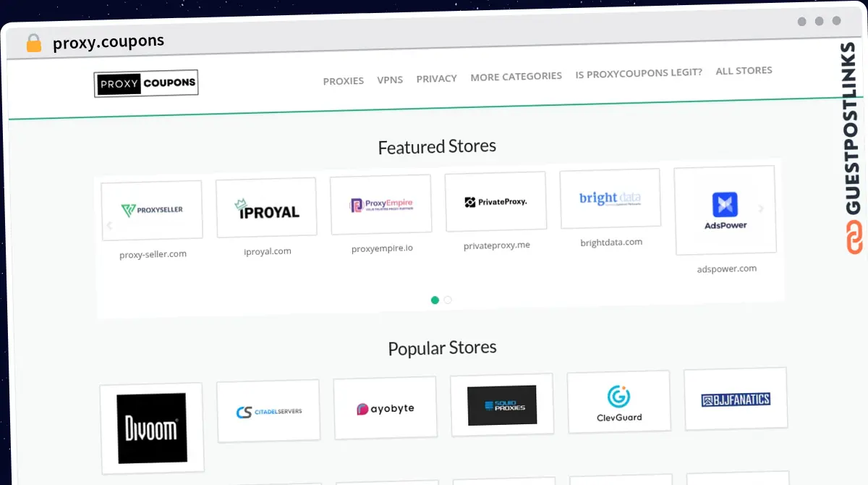The height and width of the screenshot is (485, 868).
Task: Follow the iproyal.com link
Action: pyautogui.click(x=268, y=251)
